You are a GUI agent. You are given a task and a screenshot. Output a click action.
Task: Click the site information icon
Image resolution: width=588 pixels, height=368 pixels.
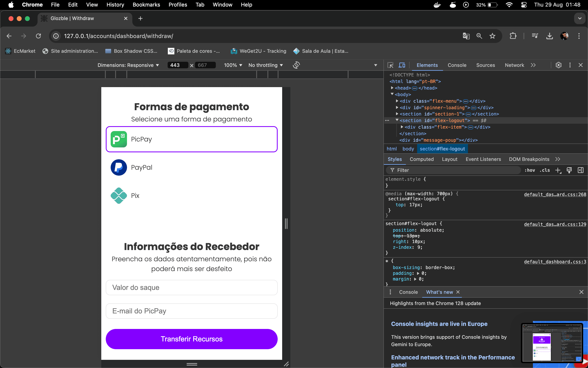(x=56, y=36)
